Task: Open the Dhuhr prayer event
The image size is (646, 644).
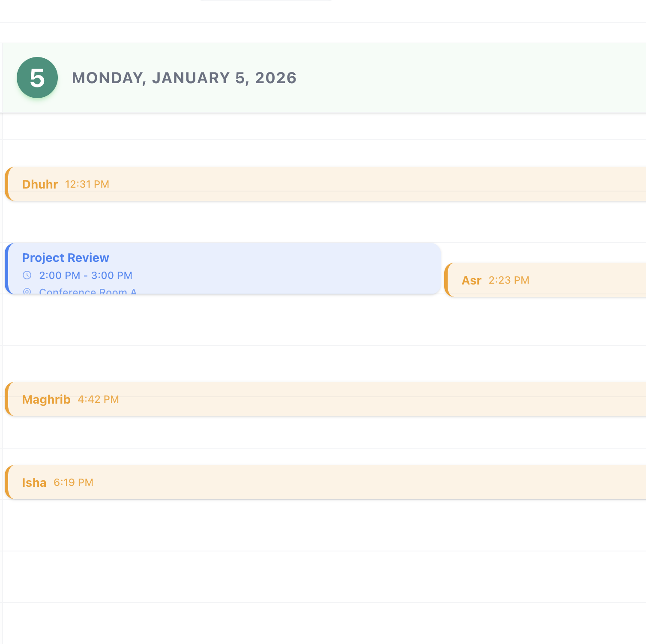Action: pos(257,184)
